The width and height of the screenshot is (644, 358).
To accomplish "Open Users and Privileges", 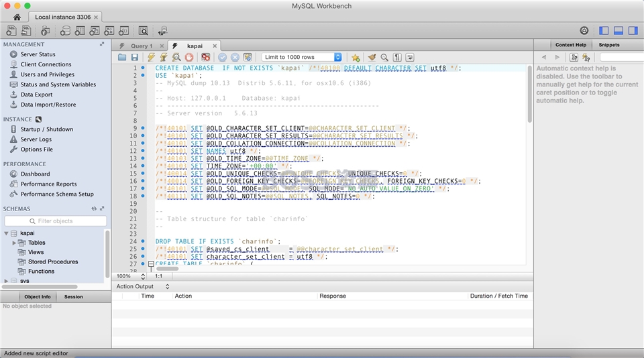I will click(48, 74).
